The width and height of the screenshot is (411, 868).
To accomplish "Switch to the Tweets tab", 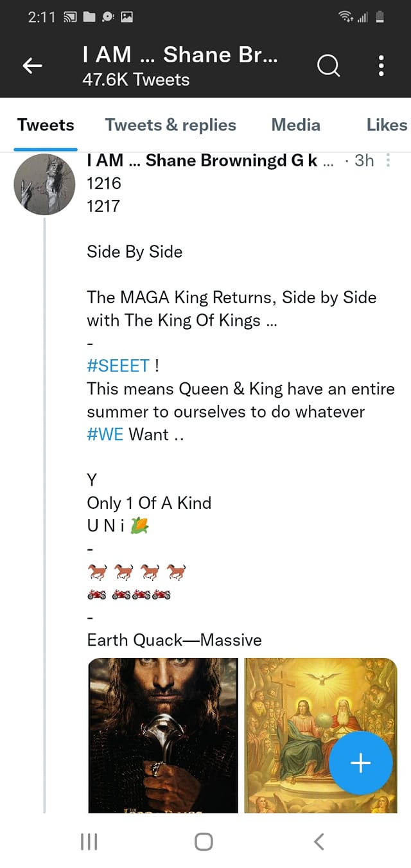I will point(46,125).
